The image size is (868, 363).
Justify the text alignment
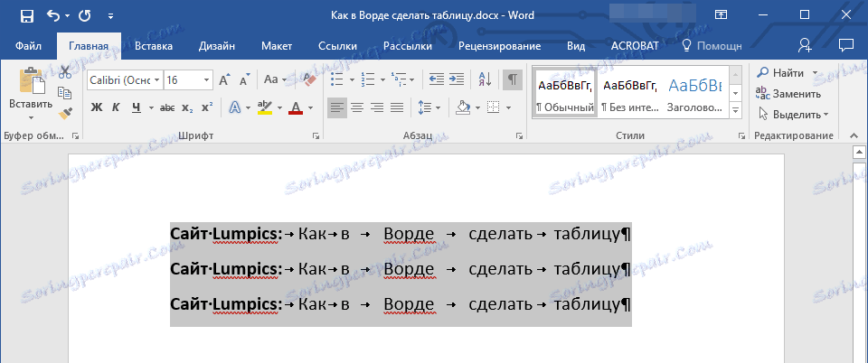click(x=397, y=107)
